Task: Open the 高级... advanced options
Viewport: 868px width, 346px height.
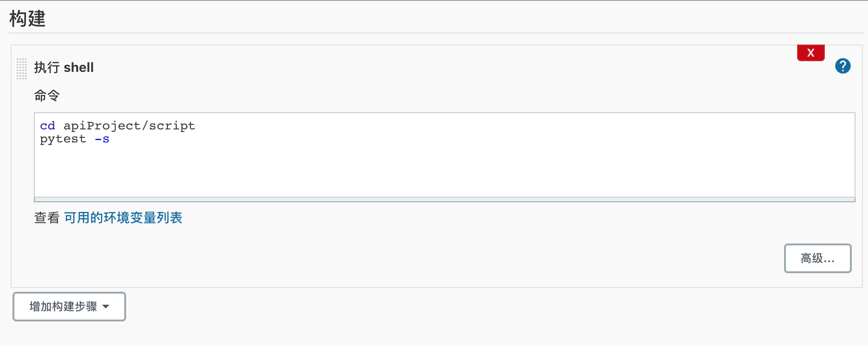Action: tap(817, 258)
